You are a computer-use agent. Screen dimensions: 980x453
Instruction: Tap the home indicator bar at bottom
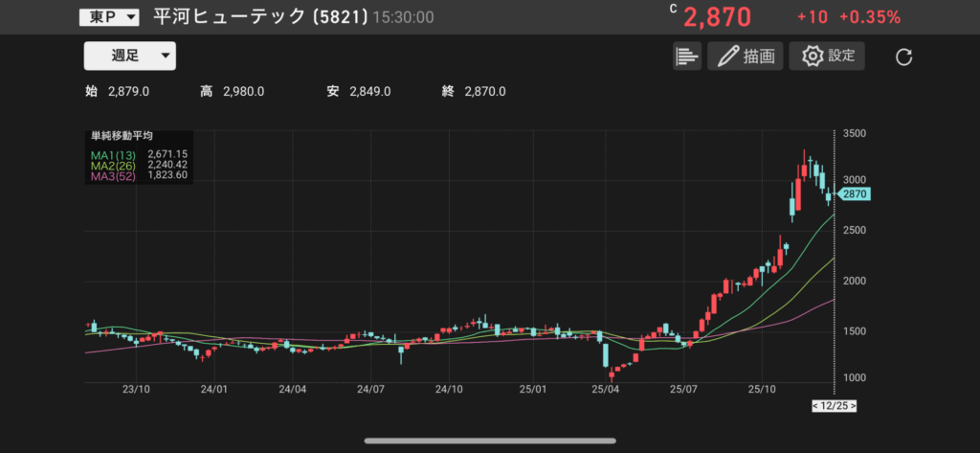click(489, 441)
